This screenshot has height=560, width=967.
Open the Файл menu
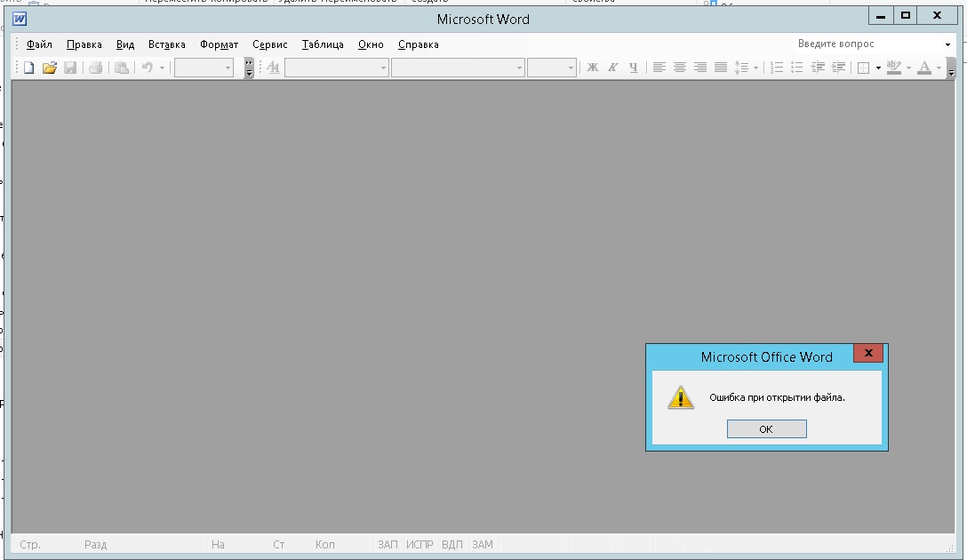(x=39, y=44)
